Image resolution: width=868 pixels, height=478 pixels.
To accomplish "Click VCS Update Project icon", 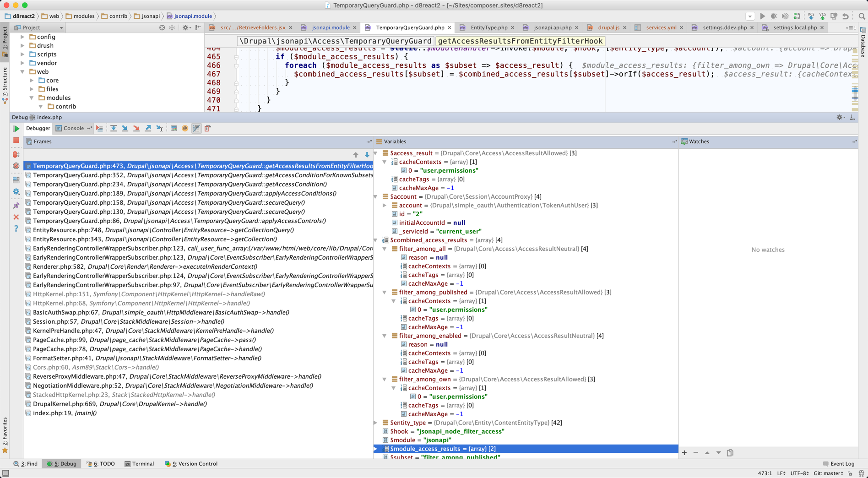I will (811, 16).
